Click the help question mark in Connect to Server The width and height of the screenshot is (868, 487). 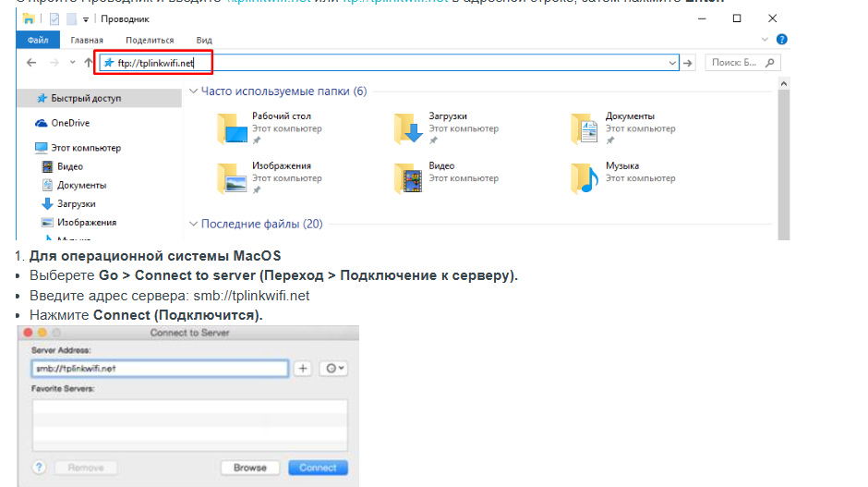point(39,468)
